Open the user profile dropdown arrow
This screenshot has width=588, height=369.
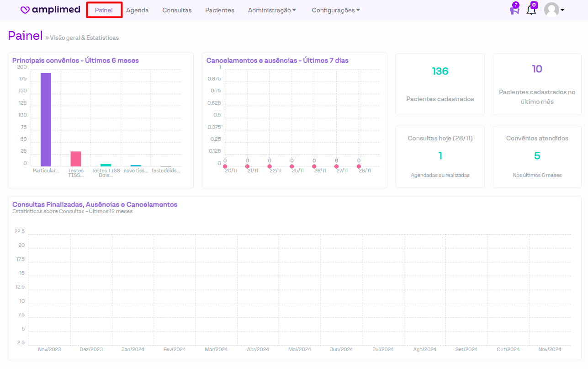point(562,10)
